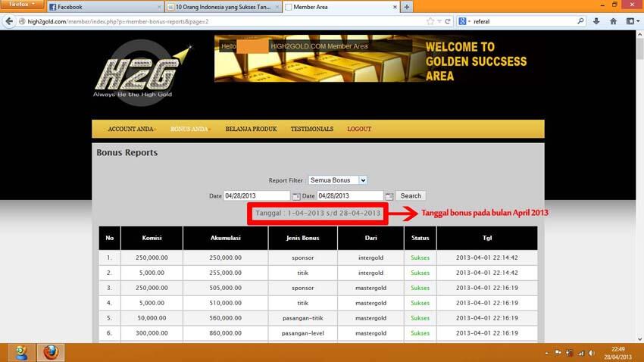Open the TESTIMONIALS page
Image resolution: width=644 pixels, height=362 pixels.
coord(311,129)
